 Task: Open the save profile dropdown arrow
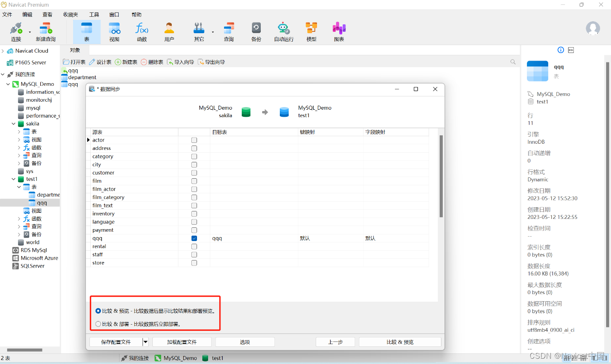pos(145,342)
